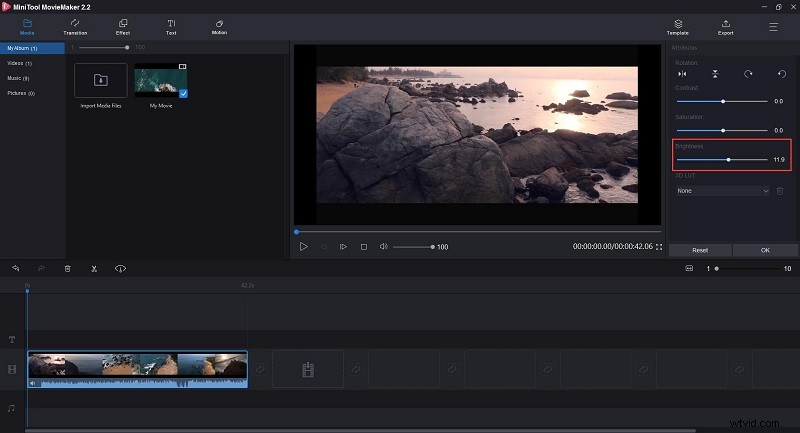Delete the selected clip
This screenshot has width=800, height=433.
pos(67,268)
